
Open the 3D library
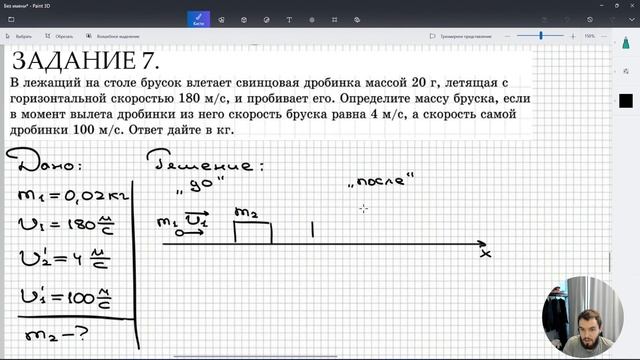357,20
